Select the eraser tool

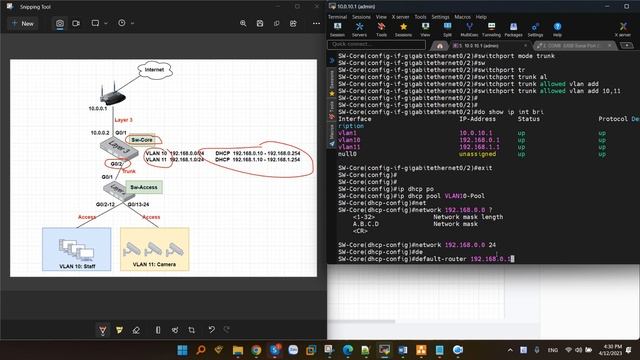(x=136, y=330)
